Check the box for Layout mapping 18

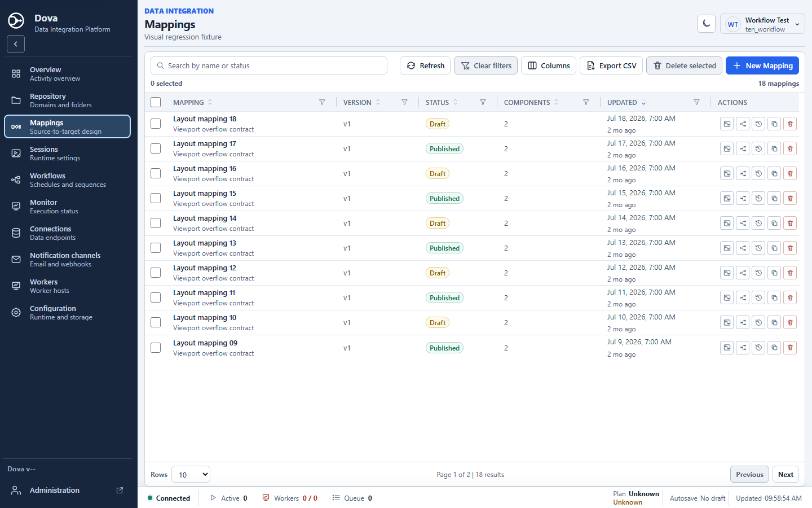tap(156, 124)
